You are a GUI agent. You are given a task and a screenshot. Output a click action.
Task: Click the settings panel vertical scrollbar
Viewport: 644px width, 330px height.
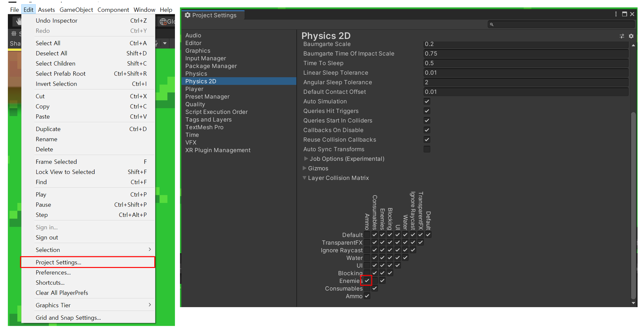click(633, 205)
